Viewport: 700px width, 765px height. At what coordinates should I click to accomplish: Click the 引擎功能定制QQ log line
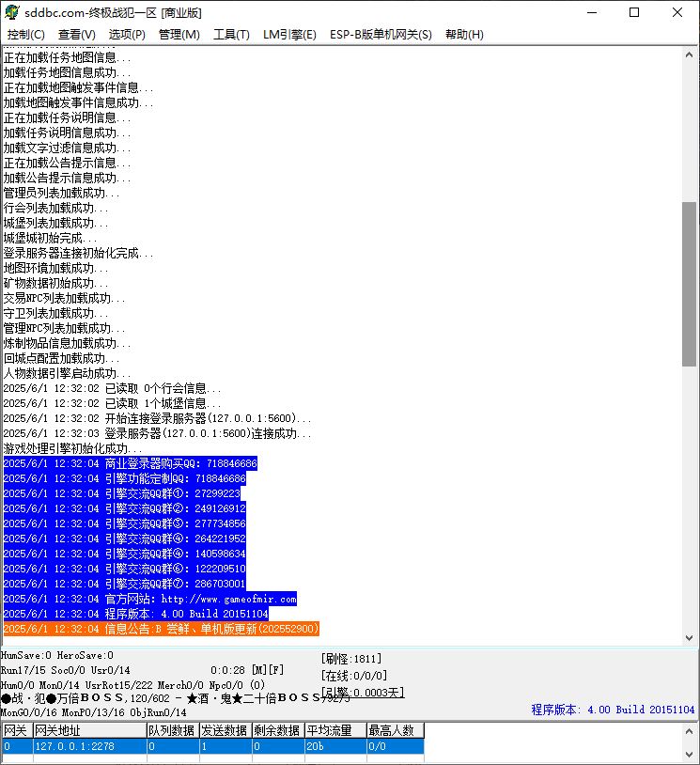coord(124,478)
